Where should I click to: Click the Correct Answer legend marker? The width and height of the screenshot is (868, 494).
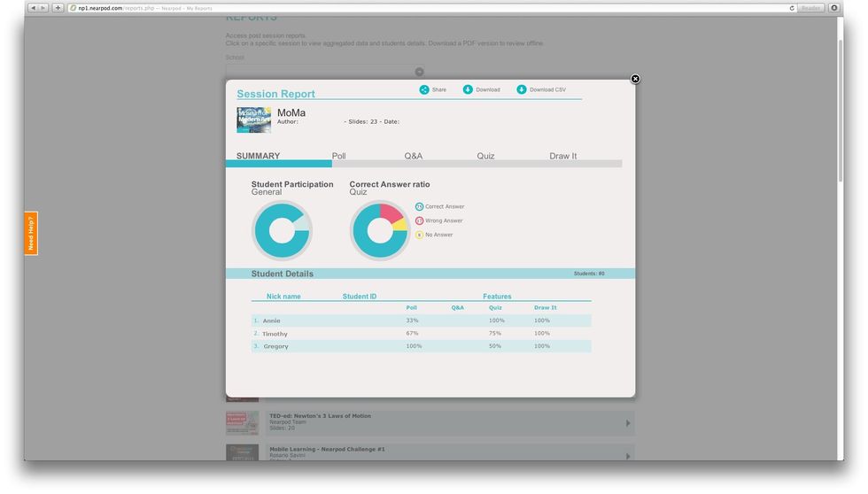(x=419, y=206)
